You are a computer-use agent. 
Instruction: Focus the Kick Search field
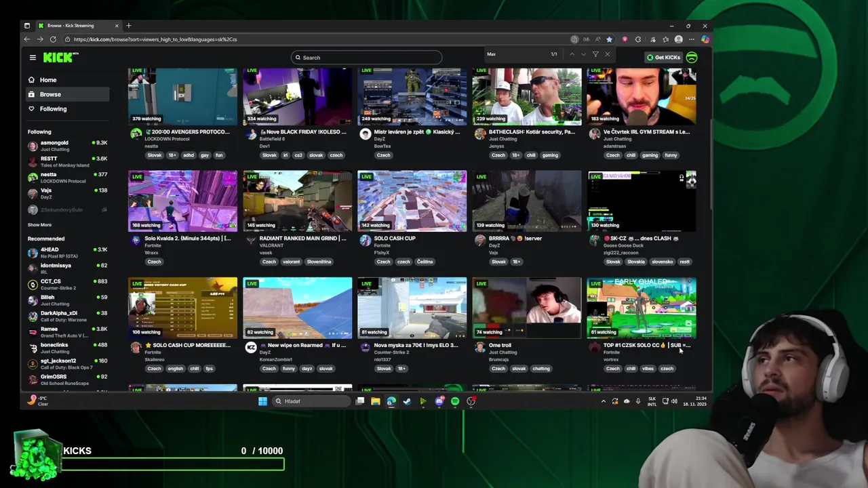click(367, 58)
